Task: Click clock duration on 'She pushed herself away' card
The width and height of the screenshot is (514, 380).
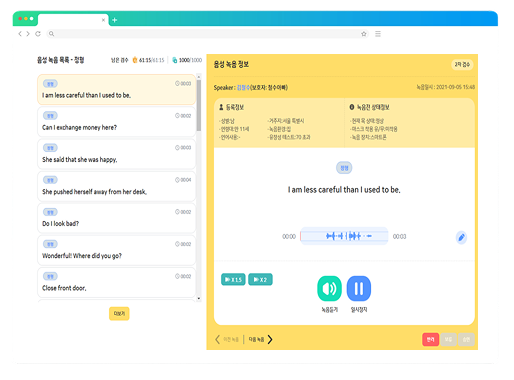Action: [x=183, y=180]
